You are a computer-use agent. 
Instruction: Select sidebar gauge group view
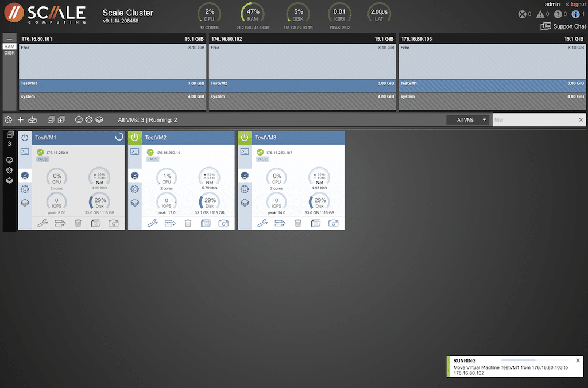click(x=9, y=160)
